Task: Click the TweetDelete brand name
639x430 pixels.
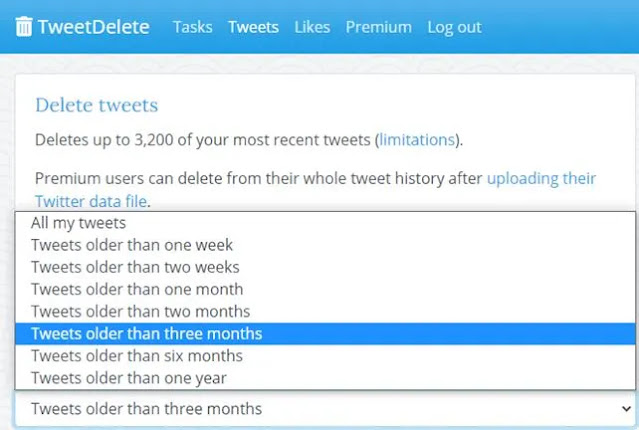Action: click(93, 27)
